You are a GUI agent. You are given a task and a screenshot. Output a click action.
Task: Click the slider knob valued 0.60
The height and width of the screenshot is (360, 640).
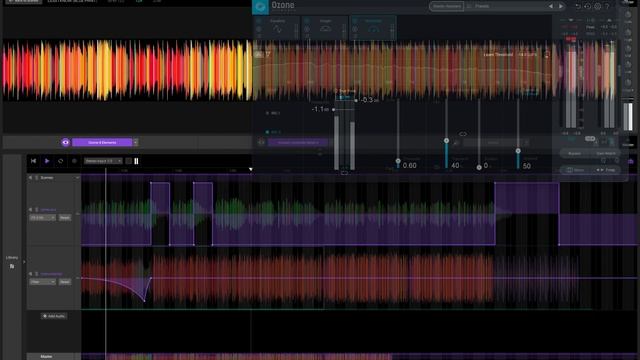[398, 162]
